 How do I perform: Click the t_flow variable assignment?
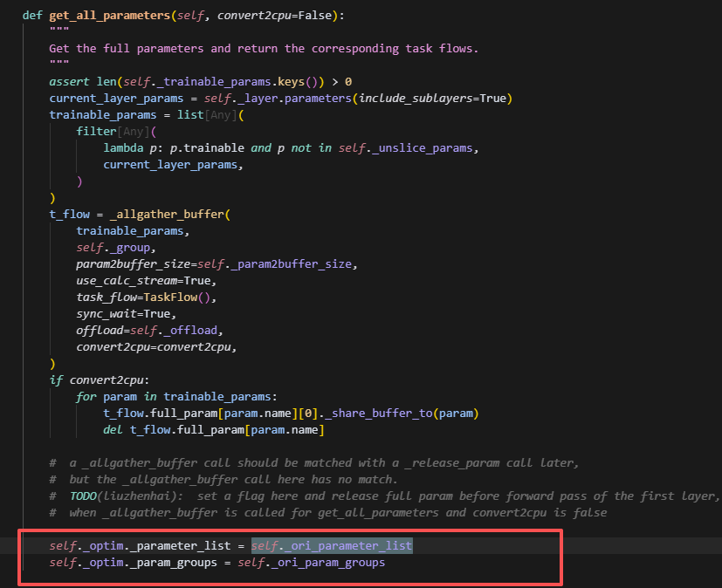tap(69, 215)
